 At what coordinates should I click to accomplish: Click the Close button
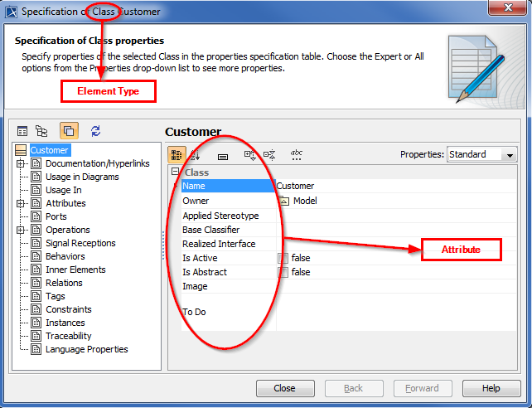click(x=285, y=388)
